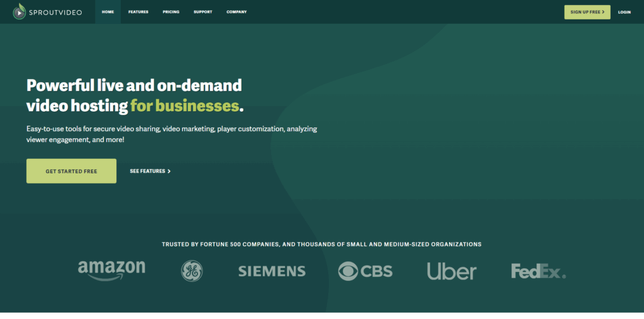Click the FedEx logo
644x319 pixels.
coord(538,271)
